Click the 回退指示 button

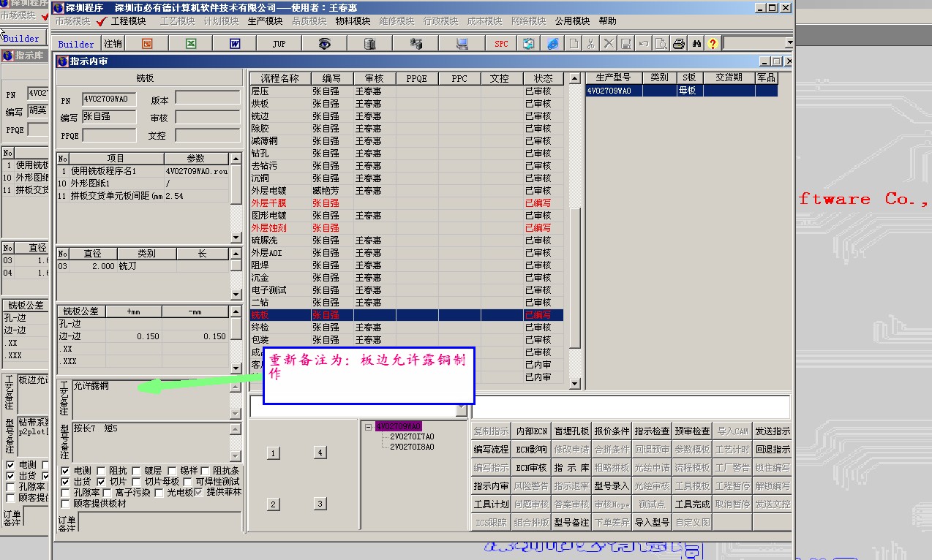click(x=773, y=450)
